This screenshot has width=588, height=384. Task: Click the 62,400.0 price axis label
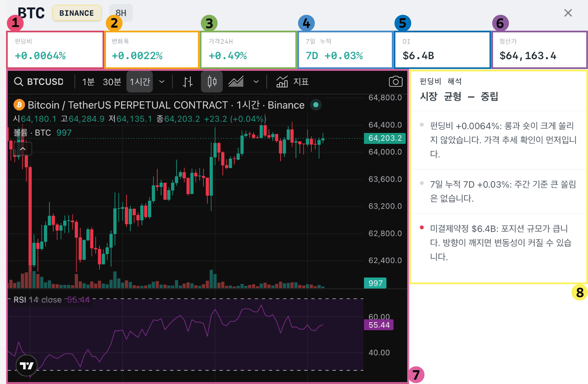tap(385, 260)
